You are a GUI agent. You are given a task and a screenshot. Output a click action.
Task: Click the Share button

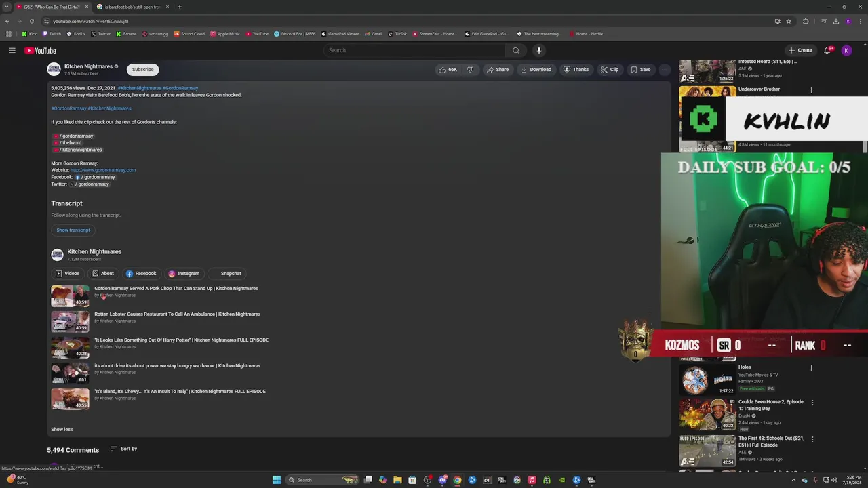pos(497,69)
